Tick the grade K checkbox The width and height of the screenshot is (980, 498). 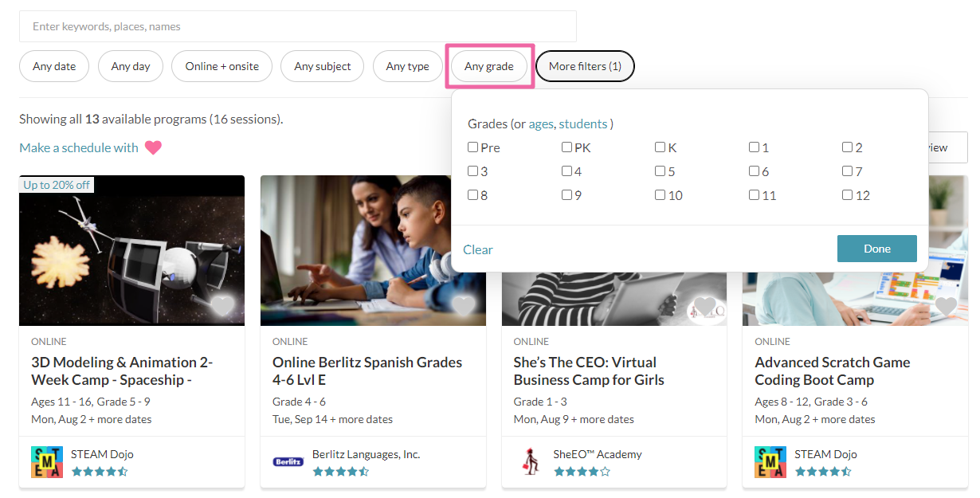coord(661,147)
